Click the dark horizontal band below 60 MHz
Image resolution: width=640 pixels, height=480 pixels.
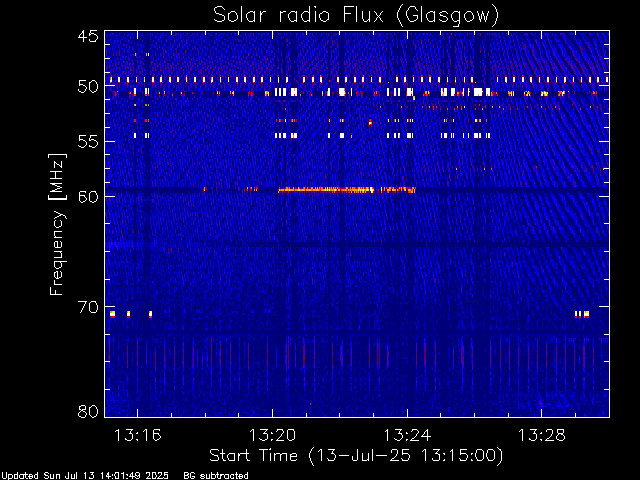pos(357,244)
